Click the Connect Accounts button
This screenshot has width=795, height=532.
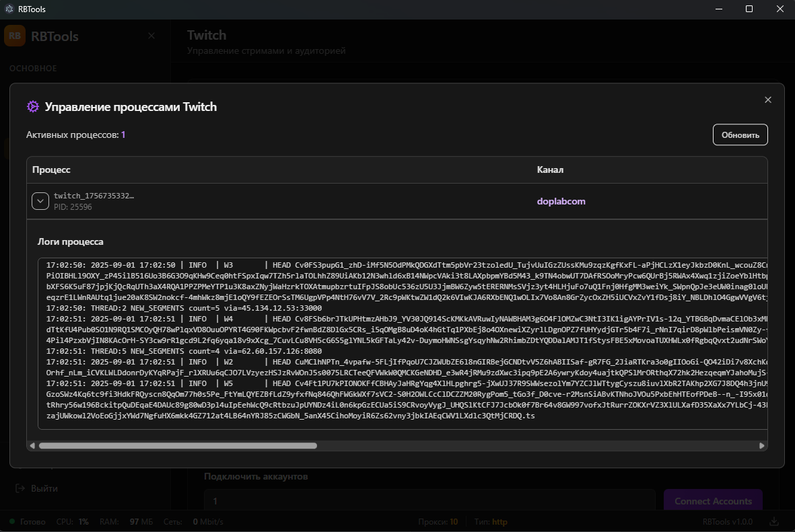[x=713, y=501]
